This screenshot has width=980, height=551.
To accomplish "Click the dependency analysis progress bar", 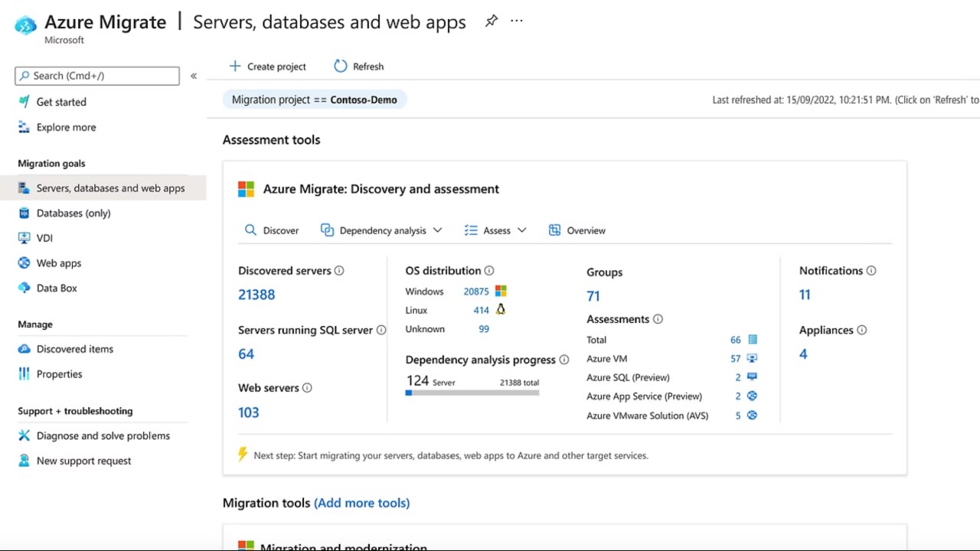I will pos(472,393).
